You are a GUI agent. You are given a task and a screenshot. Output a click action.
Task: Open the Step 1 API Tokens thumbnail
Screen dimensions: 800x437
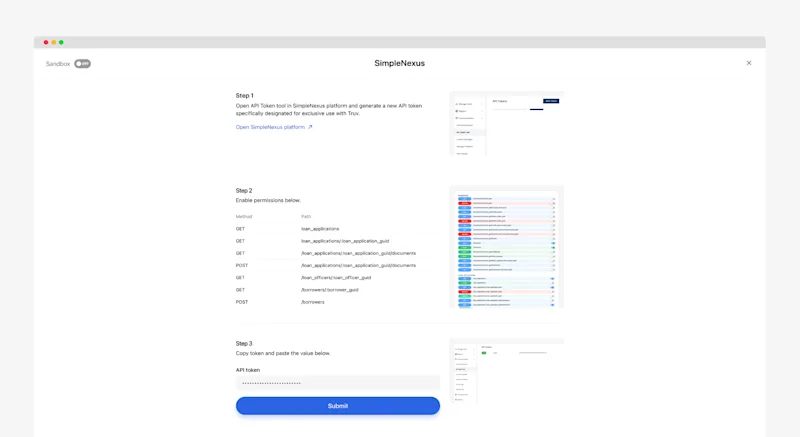[507, 124]
